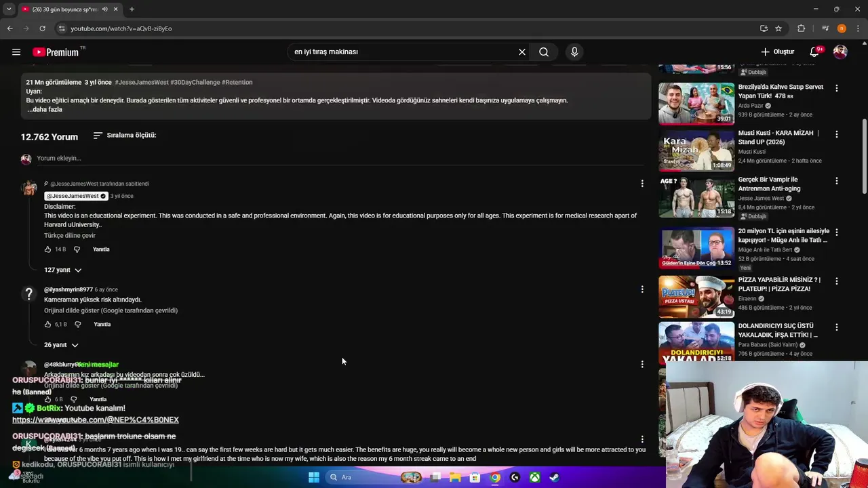The image size is (868, 488).
Task: Install app icon in address bar
Action: point(764,28)
